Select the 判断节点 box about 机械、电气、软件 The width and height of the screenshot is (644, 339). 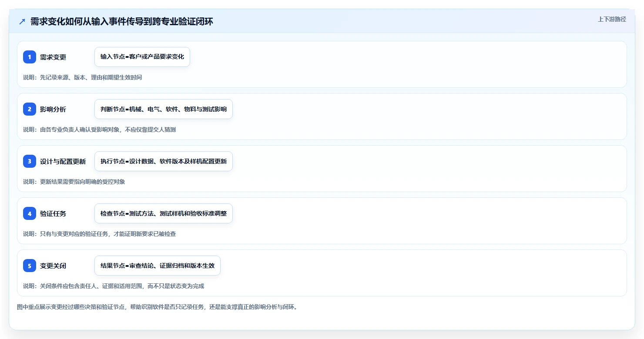(164, 109)
